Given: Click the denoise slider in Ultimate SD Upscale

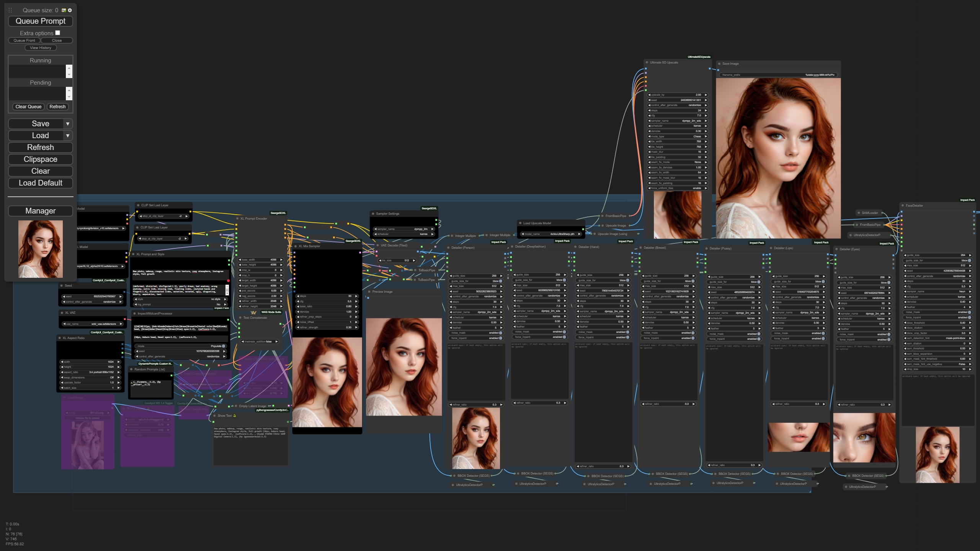Looking at the screenshot, I should point(677,131).
